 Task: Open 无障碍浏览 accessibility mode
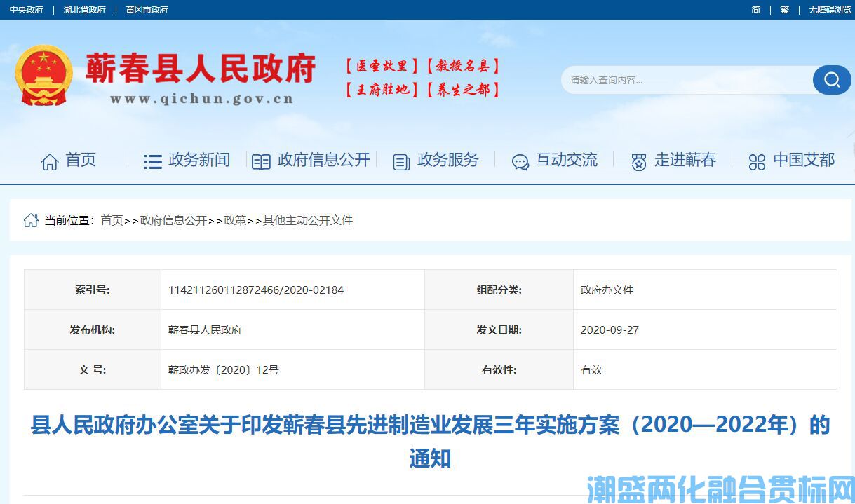tap(830, 10)
